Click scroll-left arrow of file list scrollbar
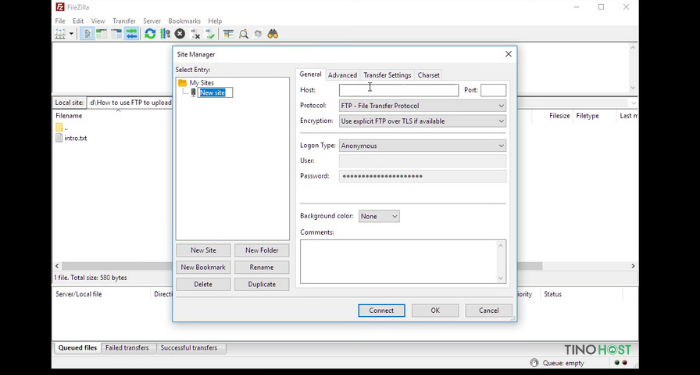The height and width of the screenshot is (375, 700). pos(57,266)
